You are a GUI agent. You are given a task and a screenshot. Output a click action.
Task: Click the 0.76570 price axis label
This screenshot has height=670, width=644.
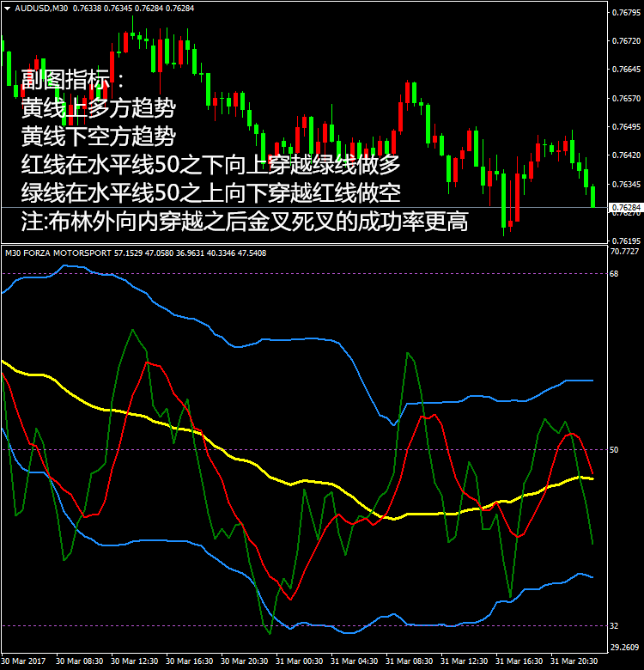(x=626, y=98)
